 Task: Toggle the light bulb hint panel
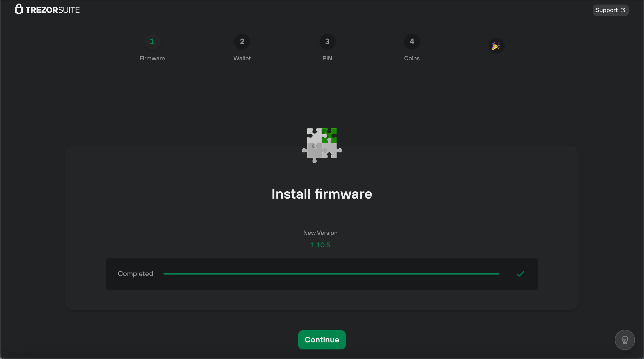(x=625, y=340)
